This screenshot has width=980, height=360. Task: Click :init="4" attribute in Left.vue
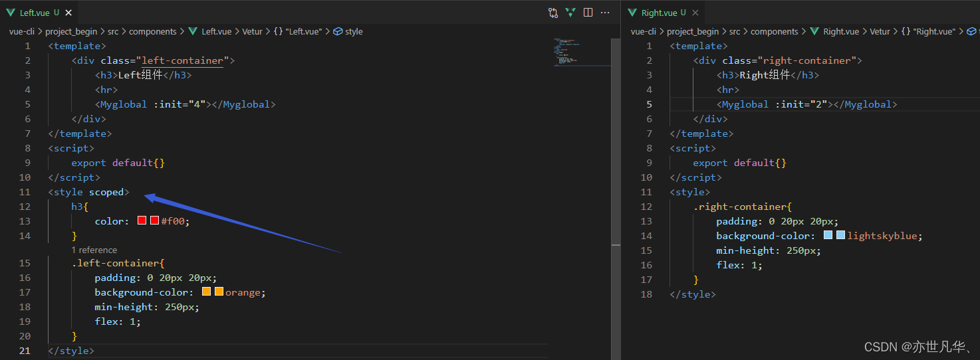180,104
